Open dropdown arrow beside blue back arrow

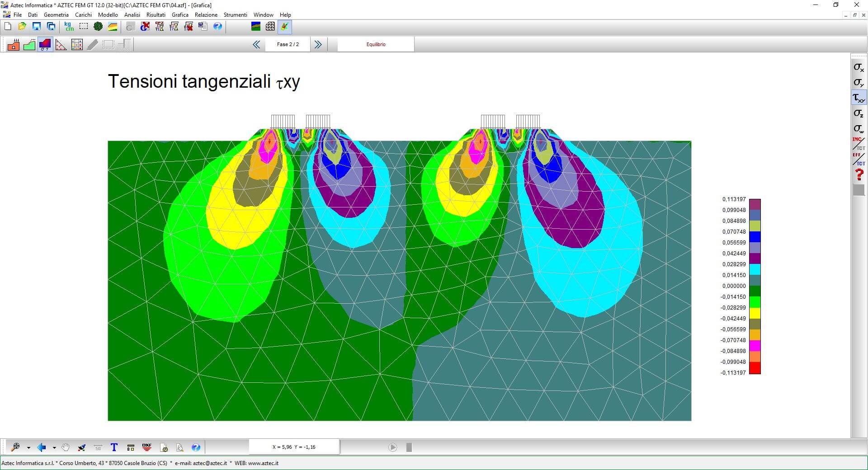pos(54,448)
